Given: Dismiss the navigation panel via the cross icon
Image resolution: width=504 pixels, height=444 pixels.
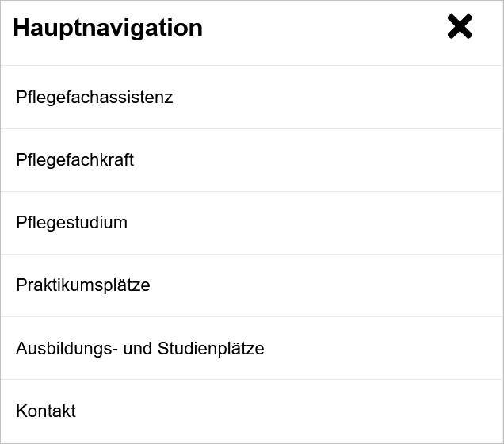Looking at the screenshot, I should (x=460, y=27).
